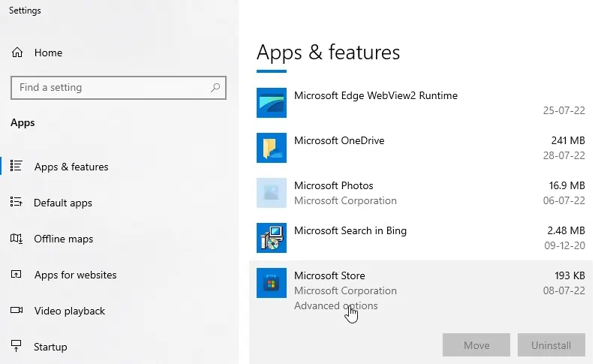Click the Apps section header in sidebar

(23, 123)
